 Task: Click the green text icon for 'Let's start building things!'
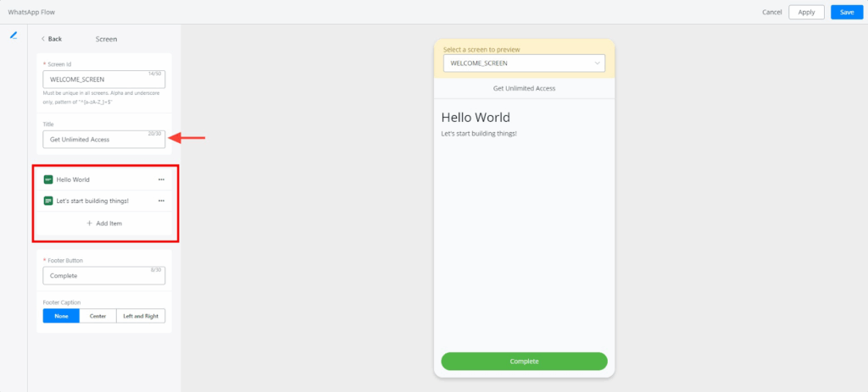click(48, 201)
